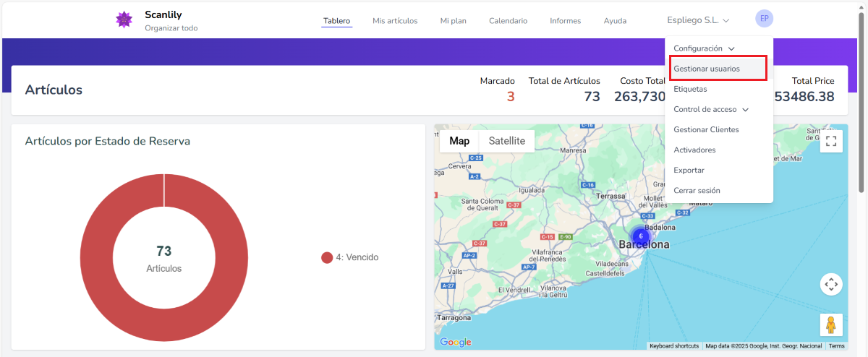
Task: Select Gestionar usuarios from the menu
Action: 718,69
